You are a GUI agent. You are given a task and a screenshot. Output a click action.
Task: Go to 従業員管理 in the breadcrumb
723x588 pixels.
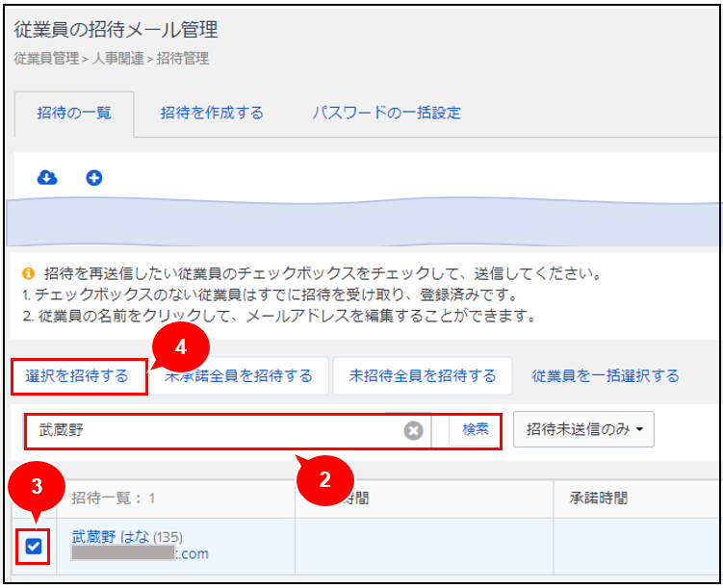tap(46, 59)
